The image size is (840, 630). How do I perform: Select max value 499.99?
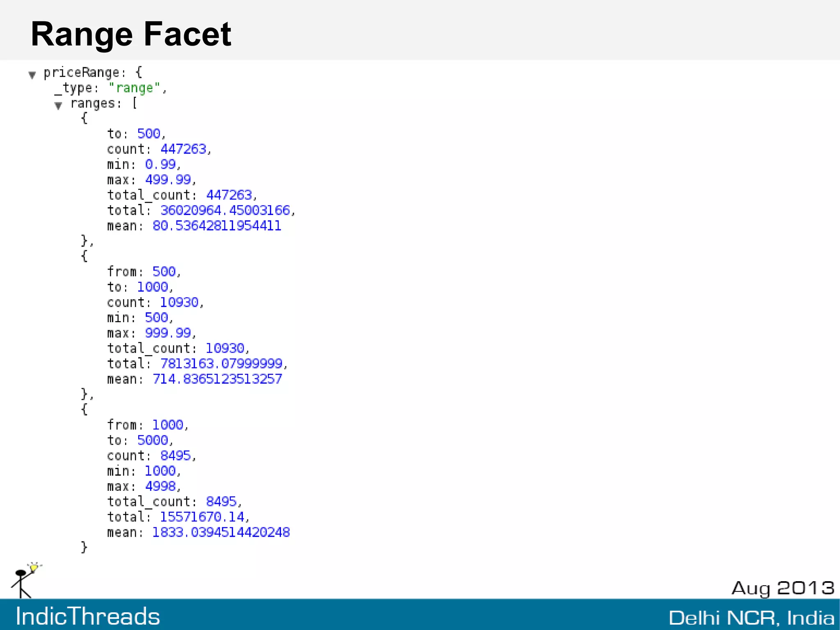pos(168,179)
